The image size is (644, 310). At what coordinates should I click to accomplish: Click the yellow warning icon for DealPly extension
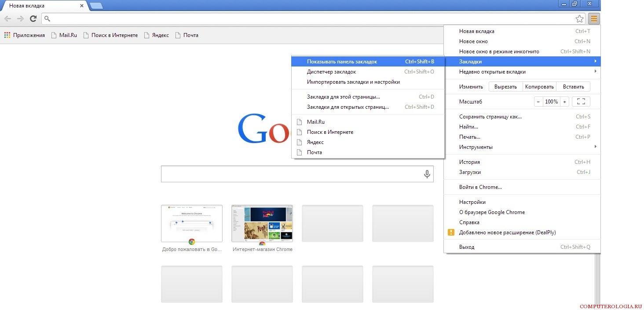(451, 232)
